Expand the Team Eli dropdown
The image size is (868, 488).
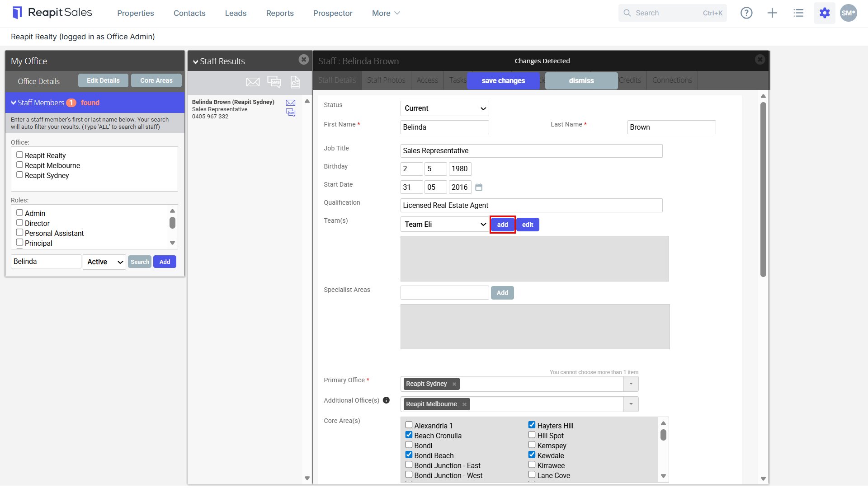[x=444, y=225]
